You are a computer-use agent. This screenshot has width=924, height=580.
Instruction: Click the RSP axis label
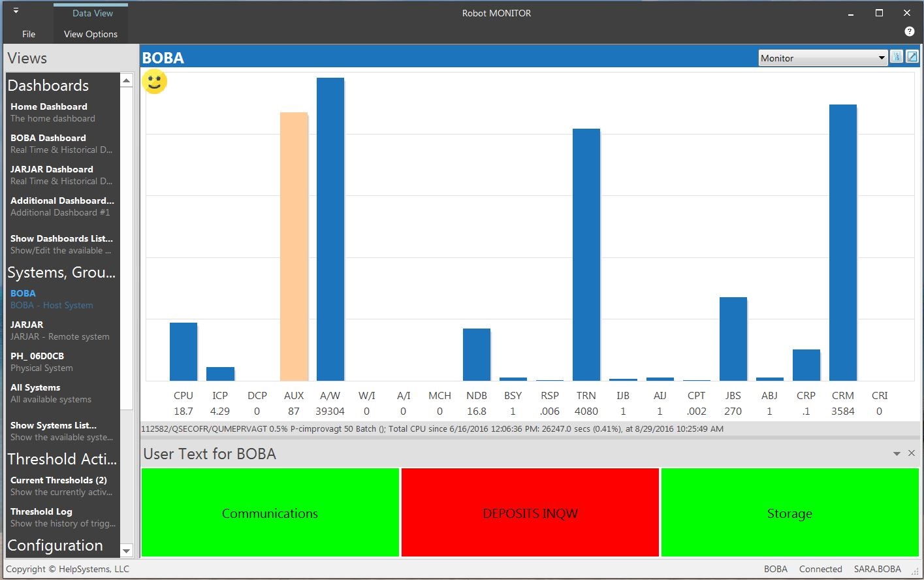(550, 395)
